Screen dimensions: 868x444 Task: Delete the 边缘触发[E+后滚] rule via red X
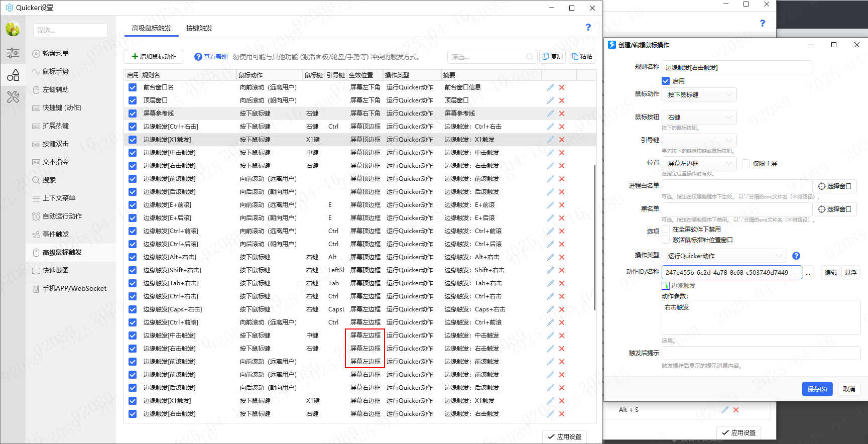tap(562, 218)
